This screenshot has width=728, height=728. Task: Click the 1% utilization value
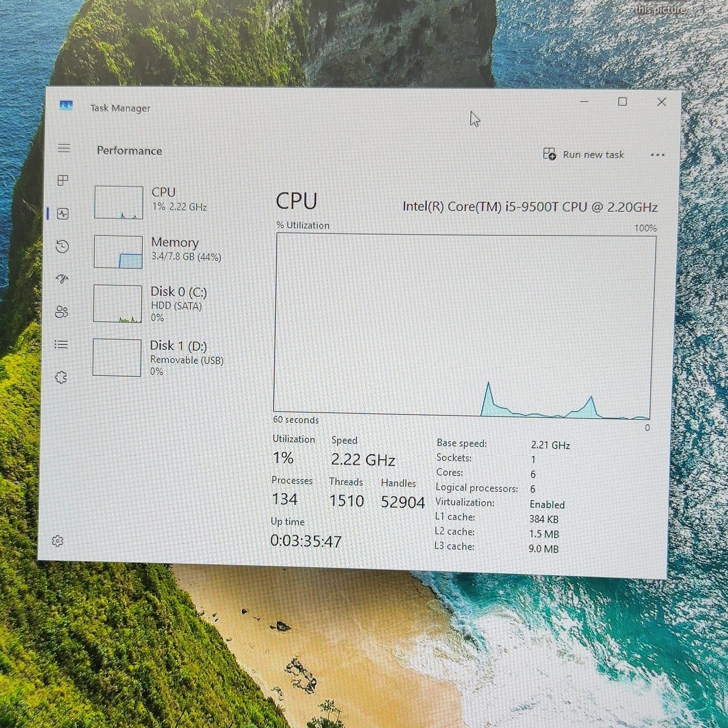coord(283,457)
